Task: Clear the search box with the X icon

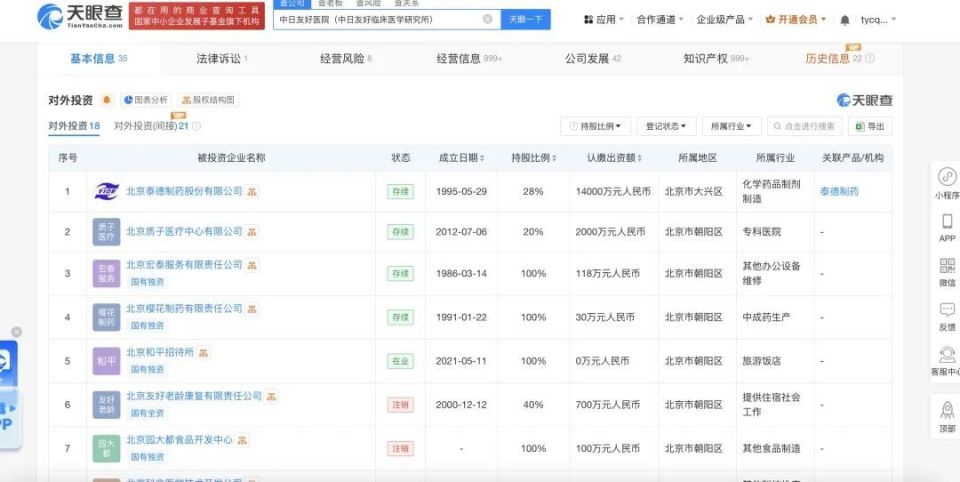Action: (x=487, y=19)
